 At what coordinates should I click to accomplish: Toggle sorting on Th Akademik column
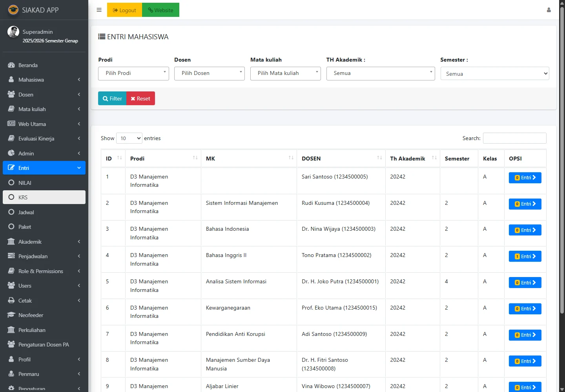click(434, 158)
